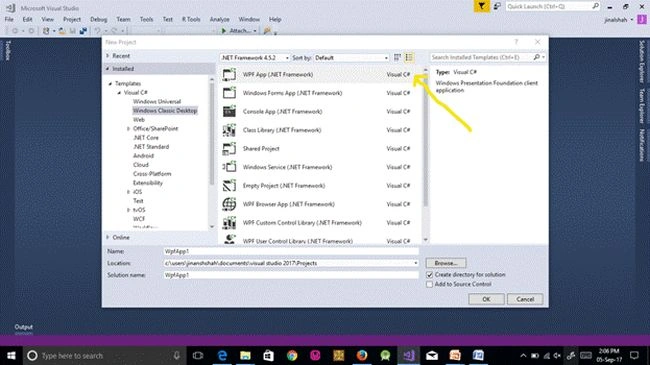
Task: Open the notifications flag icon
Action: click(x=481, y=6)
